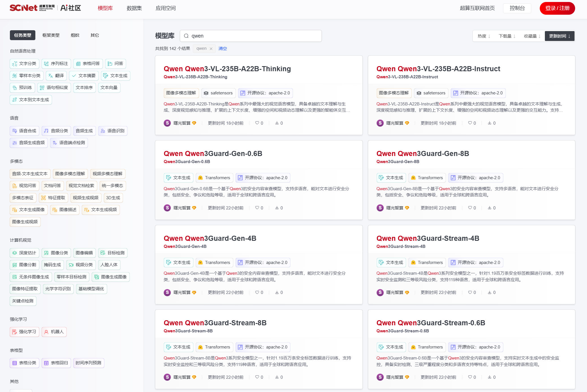
Task: Click heart icon on Qwen3Guard-Gen-0.6B card
Action: (x=257, y=208)
